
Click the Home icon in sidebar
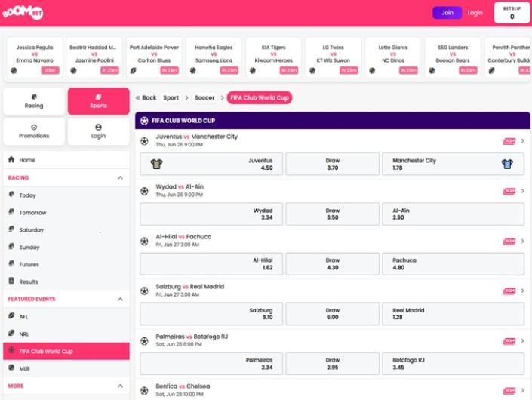tap(11, 160)
